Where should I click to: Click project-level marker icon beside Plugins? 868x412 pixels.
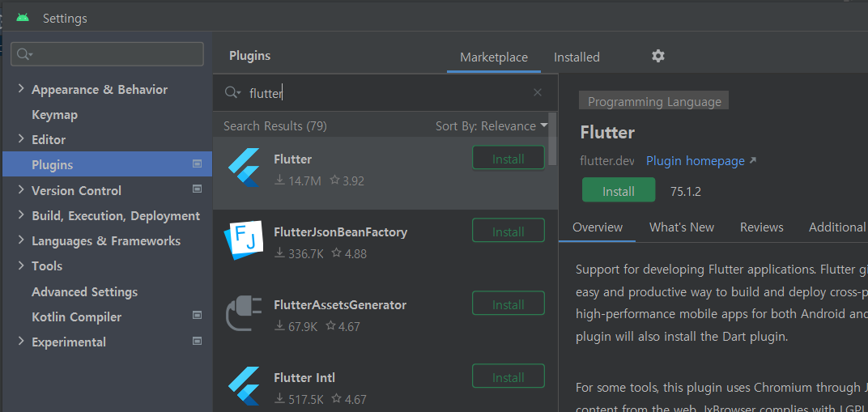(x=197, y=164)
